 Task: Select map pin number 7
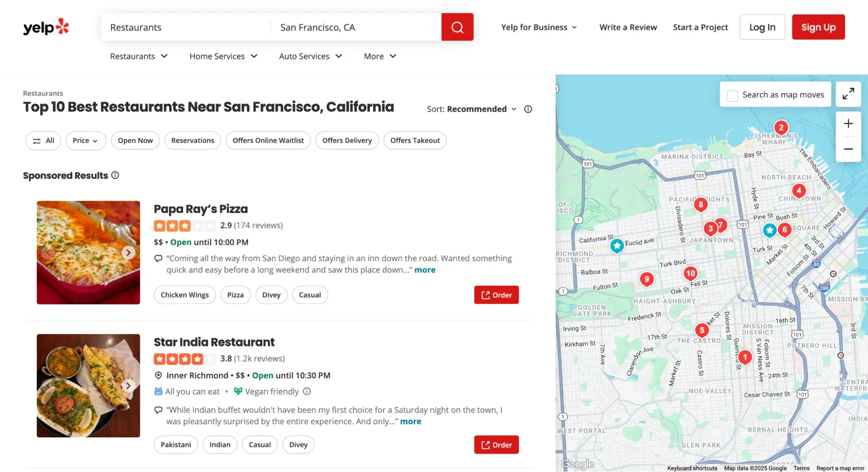[x=722, y=224]
